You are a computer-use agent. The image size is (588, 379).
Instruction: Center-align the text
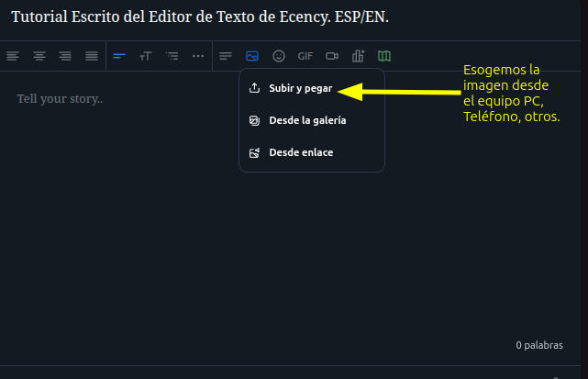tap(39, 56)
